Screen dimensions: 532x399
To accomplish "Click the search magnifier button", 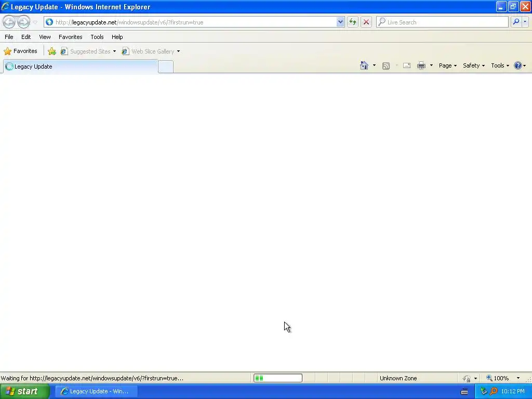I will click(x=516, y=22).
